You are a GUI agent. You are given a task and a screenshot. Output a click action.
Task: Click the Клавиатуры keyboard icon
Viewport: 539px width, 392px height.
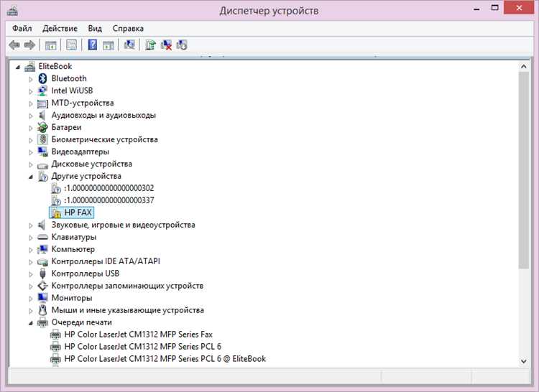coord(42,237)
